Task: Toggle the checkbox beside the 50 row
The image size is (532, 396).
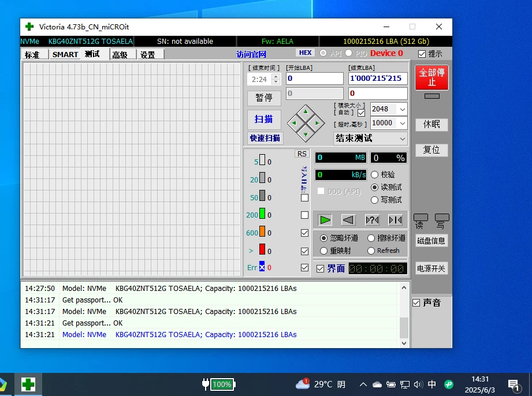Action: click(304, 197)
